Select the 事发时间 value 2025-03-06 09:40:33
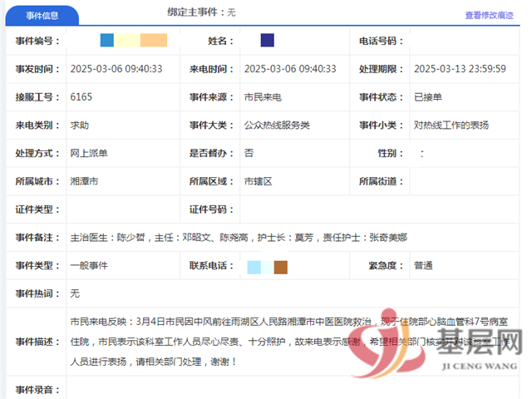The width and height of the screenshot is (532, 399). pyautogui.click(x=116, y=69)
